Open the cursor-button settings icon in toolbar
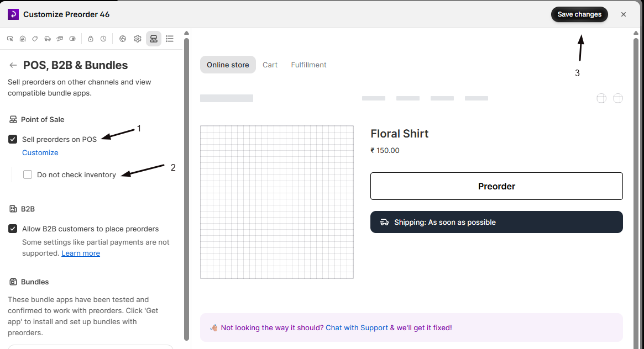644x349 pixels. point(11,39)
